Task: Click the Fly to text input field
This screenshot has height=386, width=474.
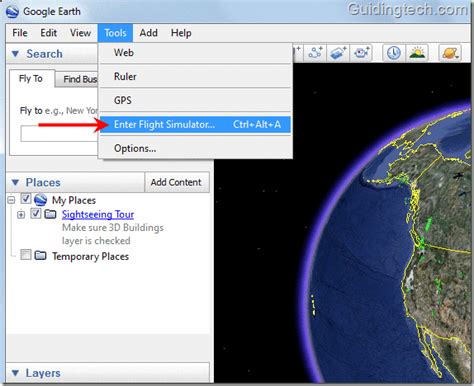Action: pyautogui.click(x=59, y=134)
